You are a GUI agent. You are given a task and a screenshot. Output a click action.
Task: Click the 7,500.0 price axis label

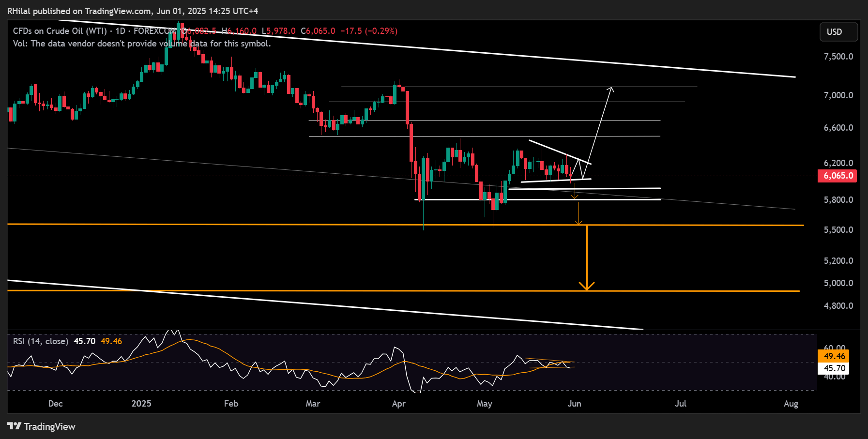(838, 57)
